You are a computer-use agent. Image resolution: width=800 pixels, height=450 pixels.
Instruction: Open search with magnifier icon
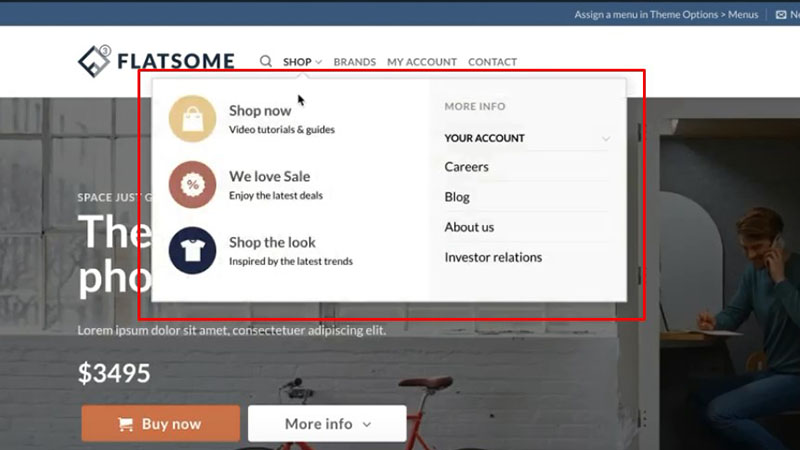coord(265,61)
